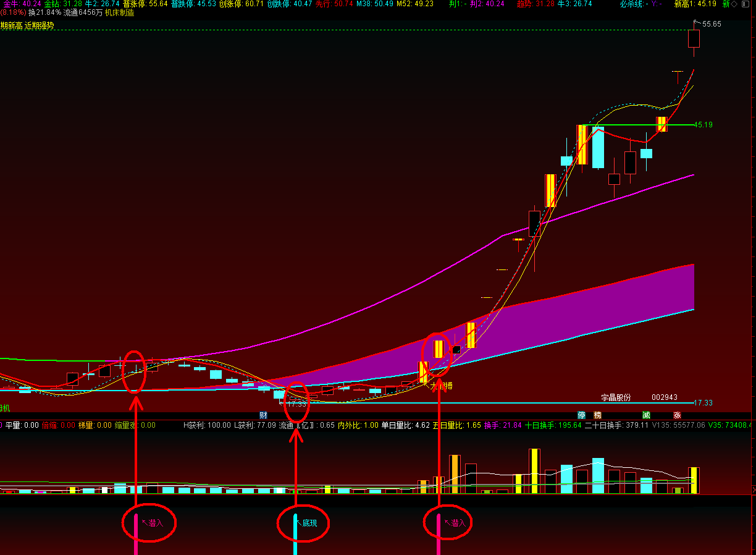Image resolution: width=756 pixels, height=555 pixels.
Task: Select the L获利 77.09 value
Action: [254, 425]
